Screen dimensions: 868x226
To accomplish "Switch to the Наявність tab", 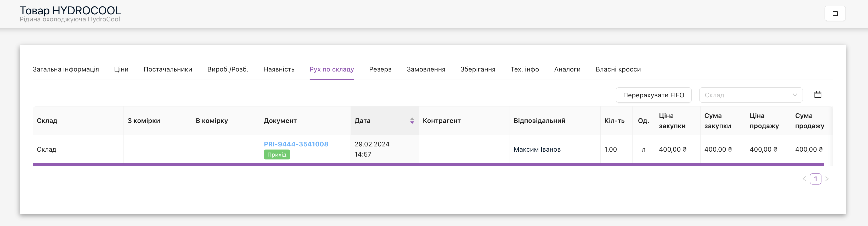I will click(x=279, y=69).
